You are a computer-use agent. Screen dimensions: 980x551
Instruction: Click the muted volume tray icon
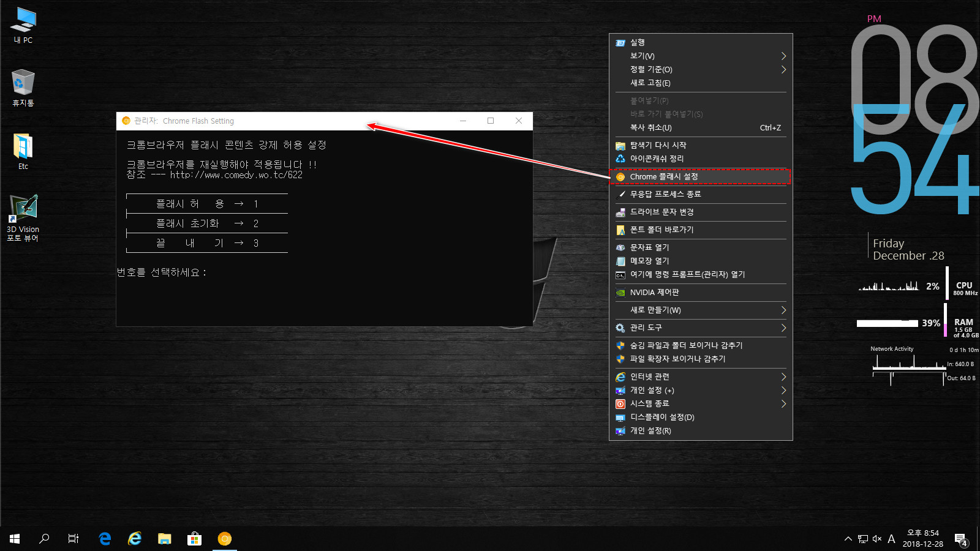(x=877, y=539)
